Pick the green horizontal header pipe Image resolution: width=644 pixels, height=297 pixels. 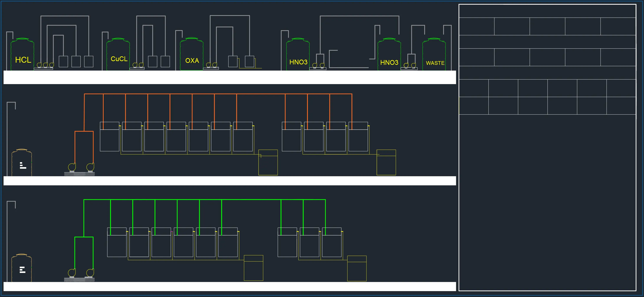pos(204,199)
